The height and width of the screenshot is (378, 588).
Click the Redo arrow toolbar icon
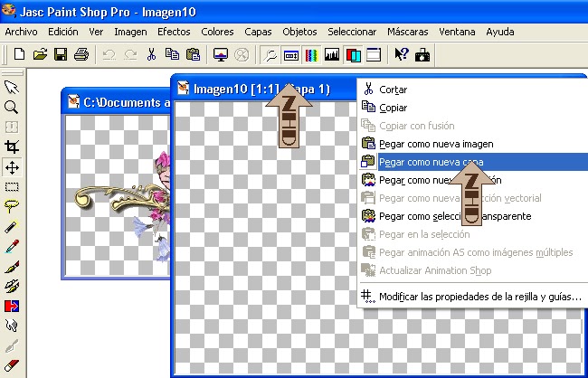[130, 55]
